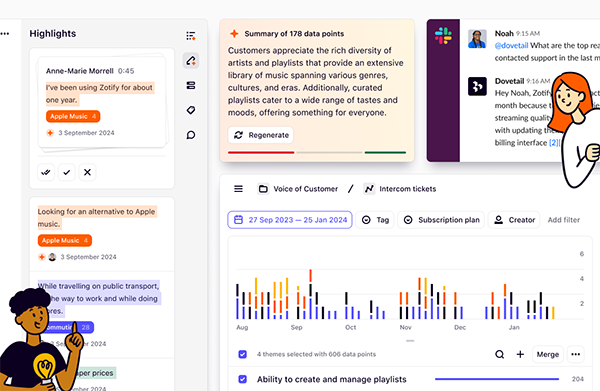The width and height of the screenshot is (600, 391).
Task: Click the search magnifier icon in themes toolbar
Action: click(499, 354)
